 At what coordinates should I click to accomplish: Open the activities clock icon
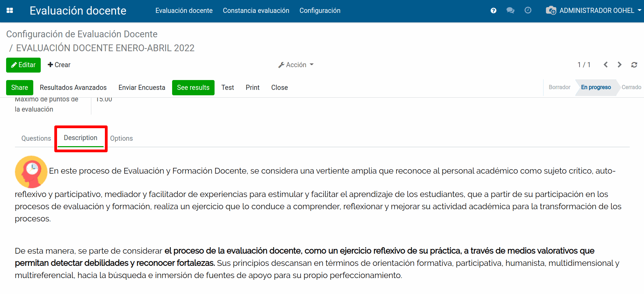(528, 11)
